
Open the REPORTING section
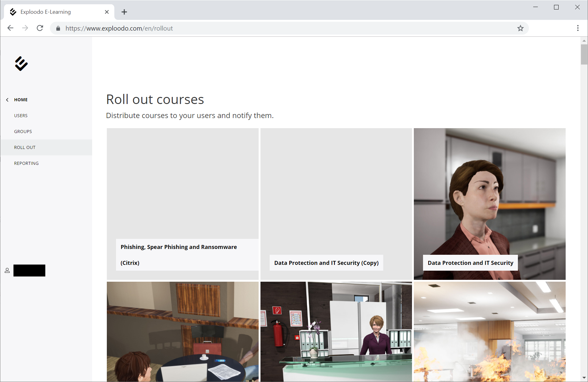point(26,163)
